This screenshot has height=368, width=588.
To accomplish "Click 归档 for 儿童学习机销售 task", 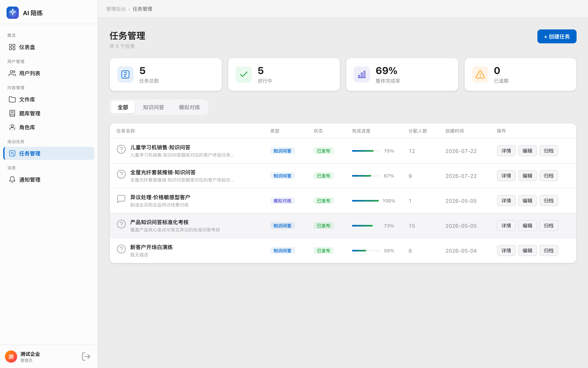I will click(x=549, y=151).
